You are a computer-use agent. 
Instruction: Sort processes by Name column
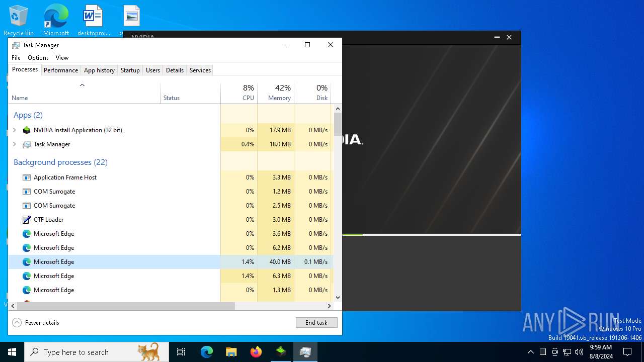point(84,93)
